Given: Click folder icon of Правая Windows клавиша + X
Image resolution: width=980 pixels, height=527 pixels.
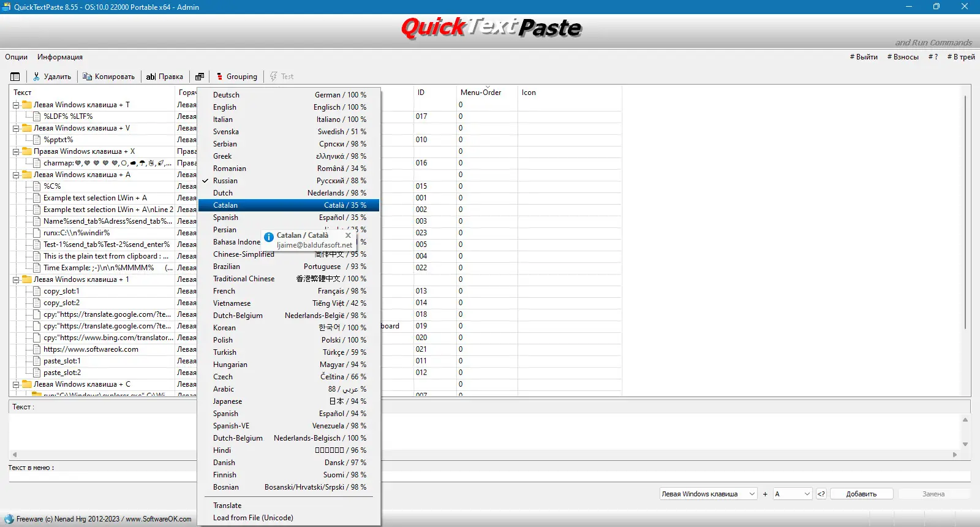Looking at the screenshot, I should click(x=27, y=151).
